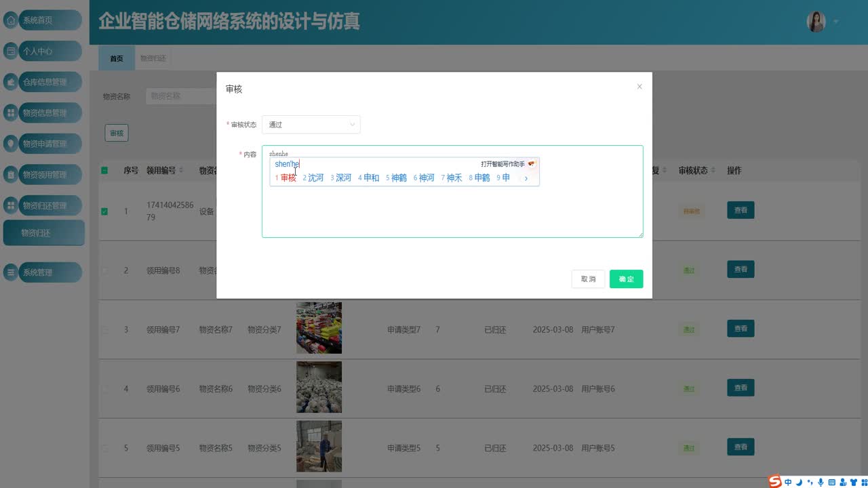The height and width of the screenshot is (488, 868).
Task: Close the 审核 dialog with X
Action: click(x=639, y=87)
